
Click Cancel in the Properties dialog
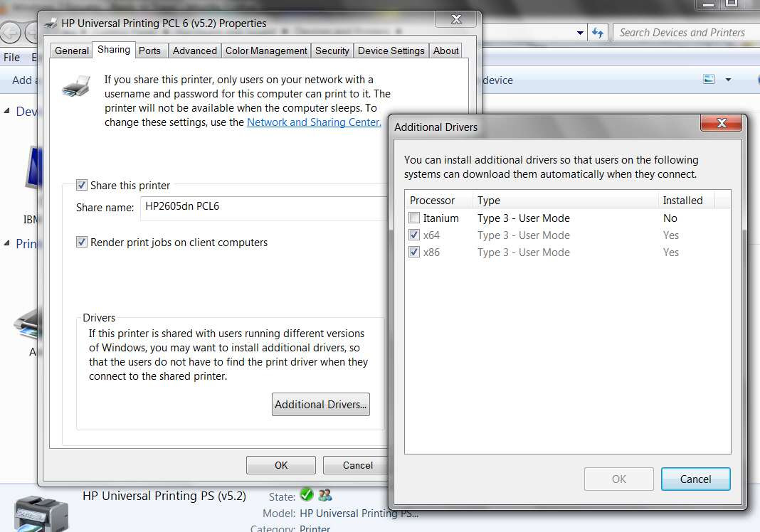tap(357, 465)
